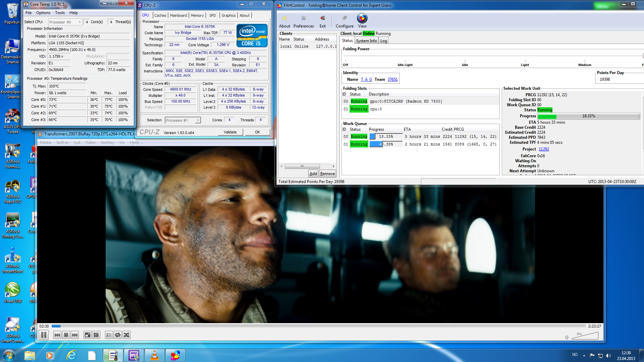The image size is (644, 362).
Task: Switch to FAHControl System Info tab
Action: (366, 41)
